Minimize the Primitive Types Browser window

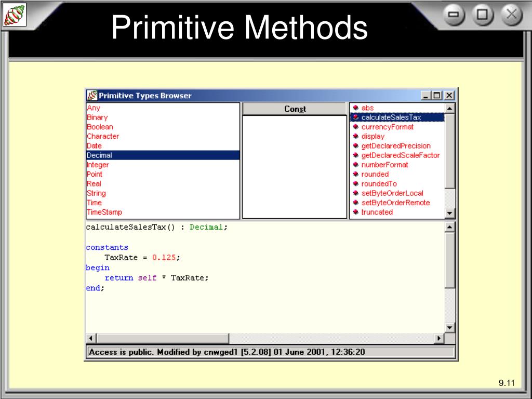pos(425,96)
